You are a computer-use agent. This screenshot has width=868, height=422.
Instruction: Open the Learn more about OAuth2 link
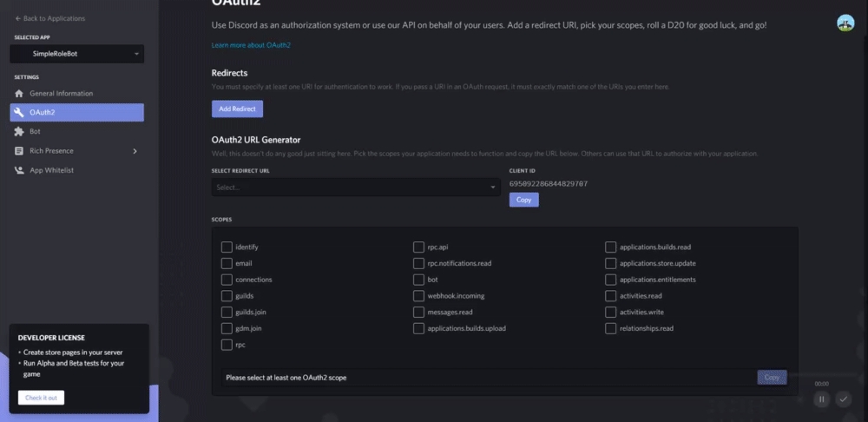pos(251,44)
